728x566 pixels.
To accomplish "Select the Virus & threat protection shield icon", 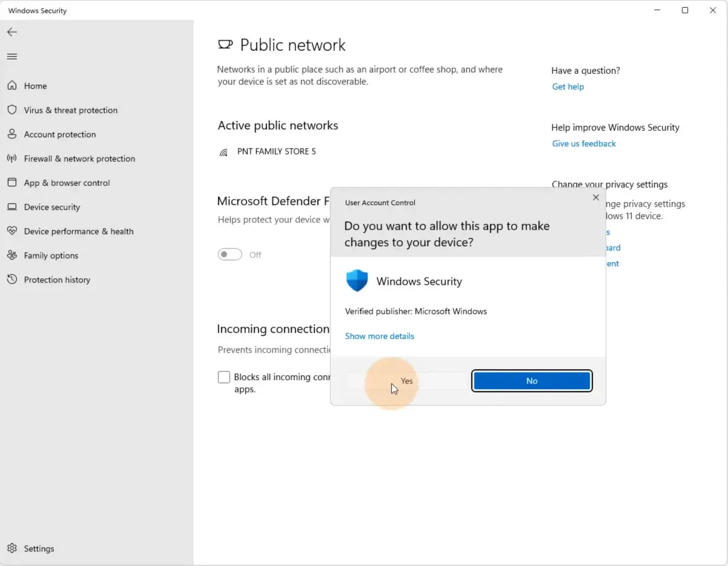I will tap(12, 110).
